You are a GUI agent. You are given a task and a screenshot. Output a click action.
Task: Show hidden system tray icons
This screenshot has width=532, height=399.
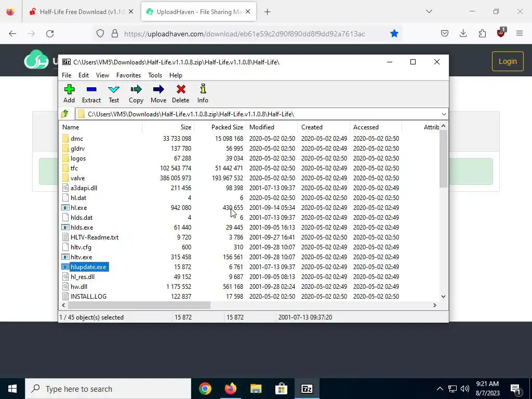(x=440, y=389)
